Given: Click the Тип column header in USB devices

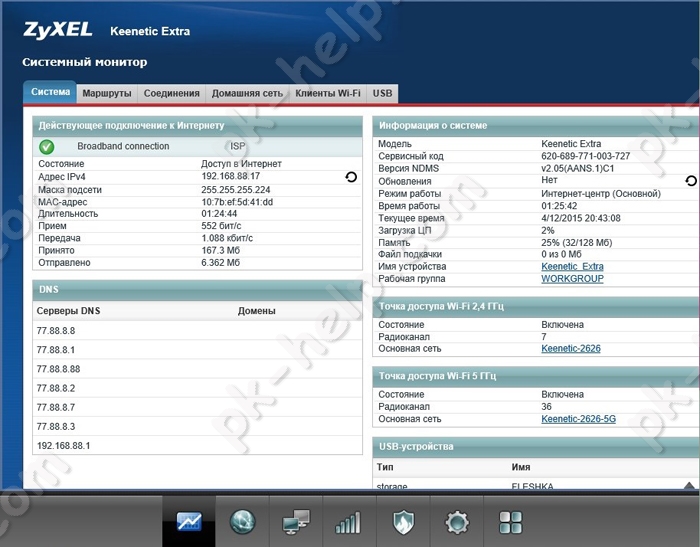Looking at the screenshot, I should 385,467.
